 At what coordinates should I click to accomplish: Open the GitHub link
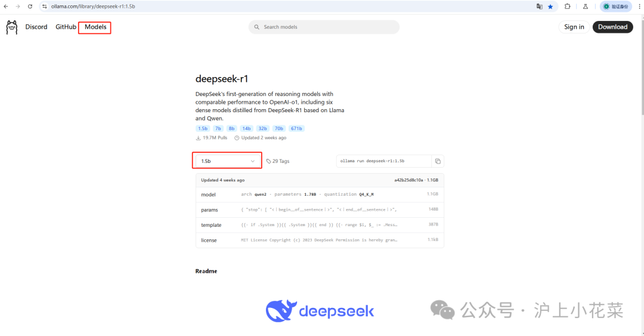coord(66,27)
